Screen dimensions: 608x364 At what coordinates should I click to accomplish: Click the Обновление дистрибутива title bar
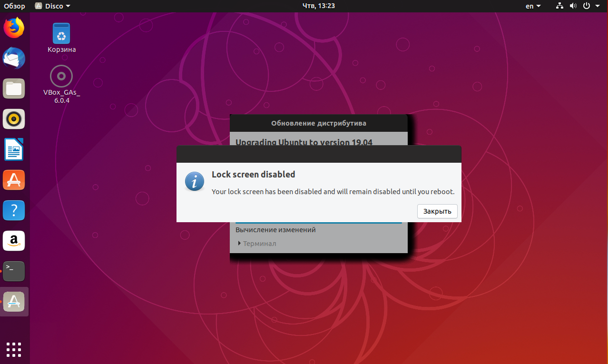(x=319, y=123)
